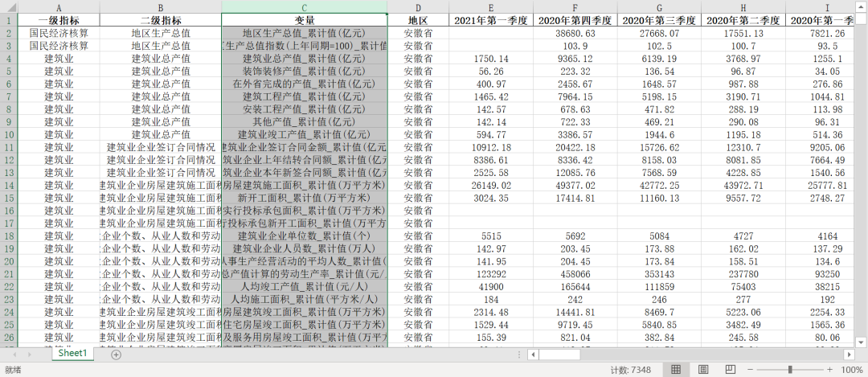This screenshot has width=868, height=377.
Task: Click the header cell 2020年第三季度
Action: pos(659,20)
